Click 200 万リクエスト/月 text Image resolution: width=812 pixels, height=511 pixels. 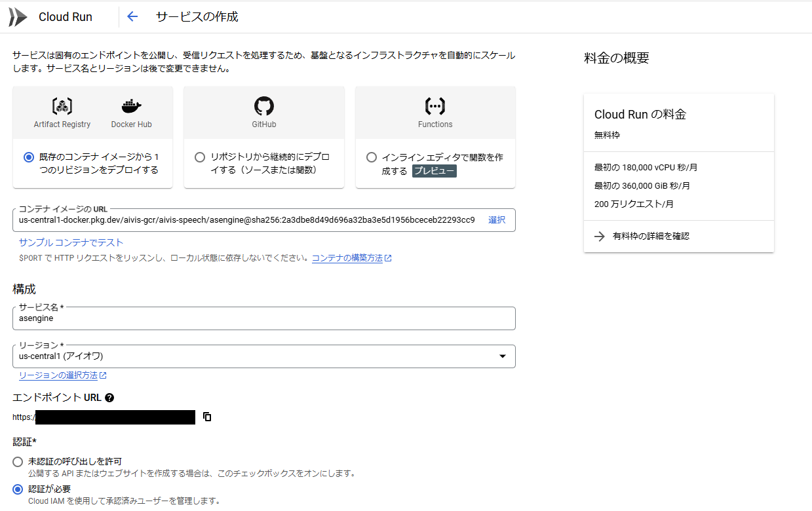(634, 204)
